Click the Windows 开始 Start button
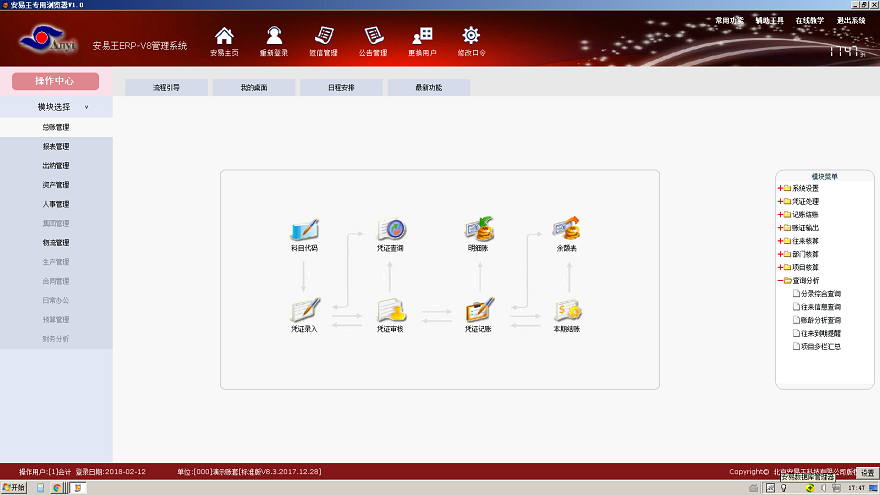This screenshot has height=495, width=880. (14, 488)
